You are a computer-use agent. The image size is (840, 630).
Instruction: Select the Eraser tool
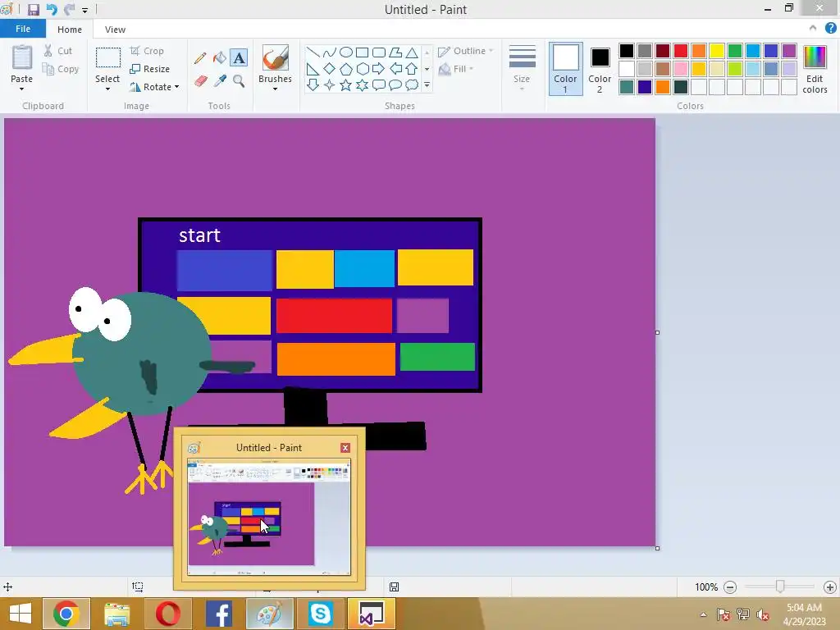pyautogui.click(x=200, y=81)
